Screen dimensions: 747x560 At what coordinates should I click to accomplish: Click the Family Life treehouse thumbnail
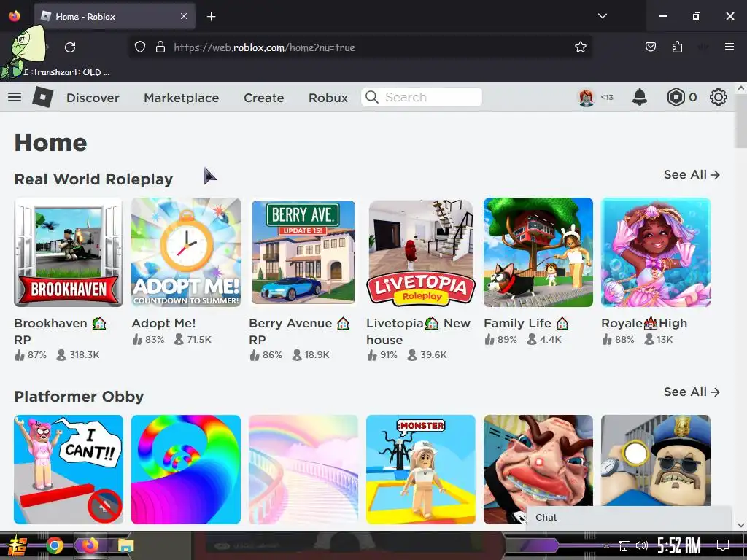[538, 252]
